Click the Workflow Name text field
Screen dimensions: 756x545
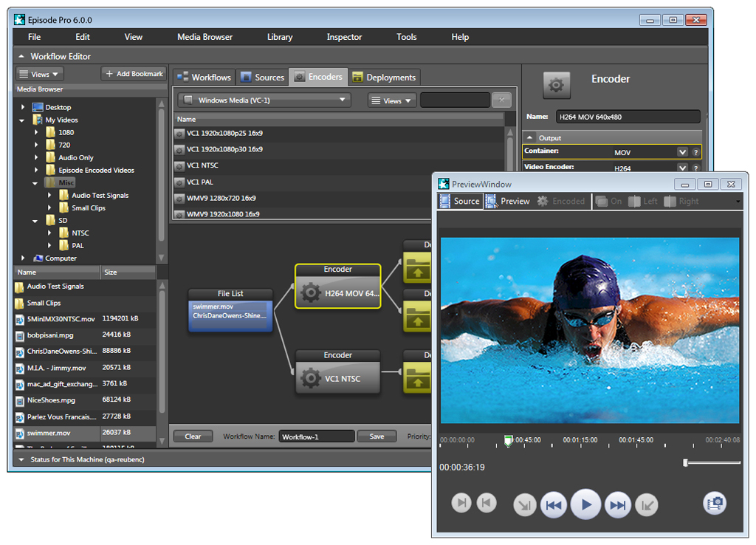pos(316,436)
